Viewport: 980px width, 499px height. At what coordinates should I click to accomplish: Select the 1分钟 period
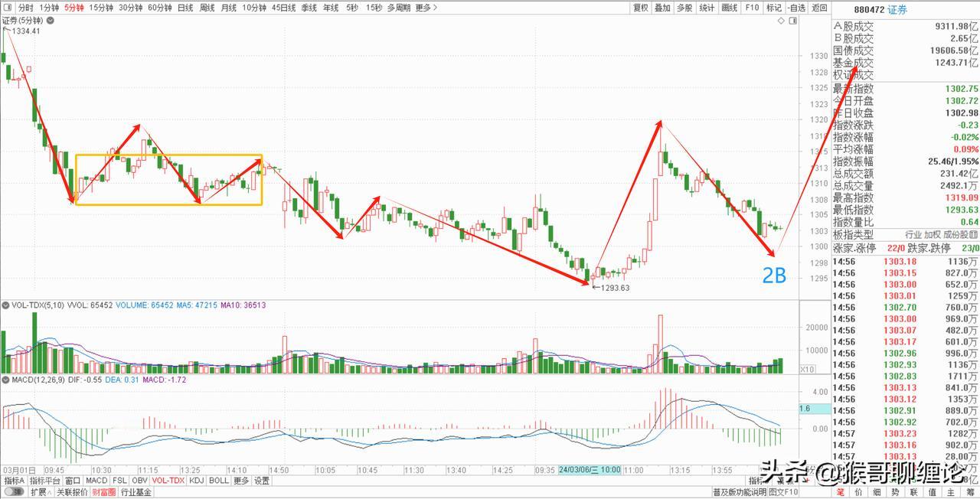coord(49,8)
